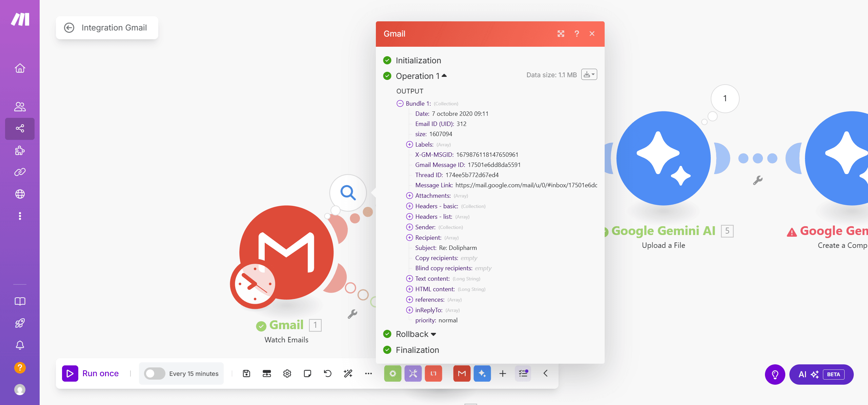This screenshot has height=405, width=868.
Task: Expand the Headers - basic collection
Action: pos(410,206)
